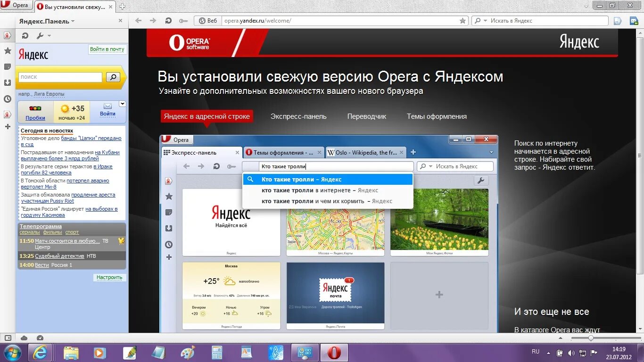
Task: Bookmark this page with address bar star
Action: pos(462,21)
